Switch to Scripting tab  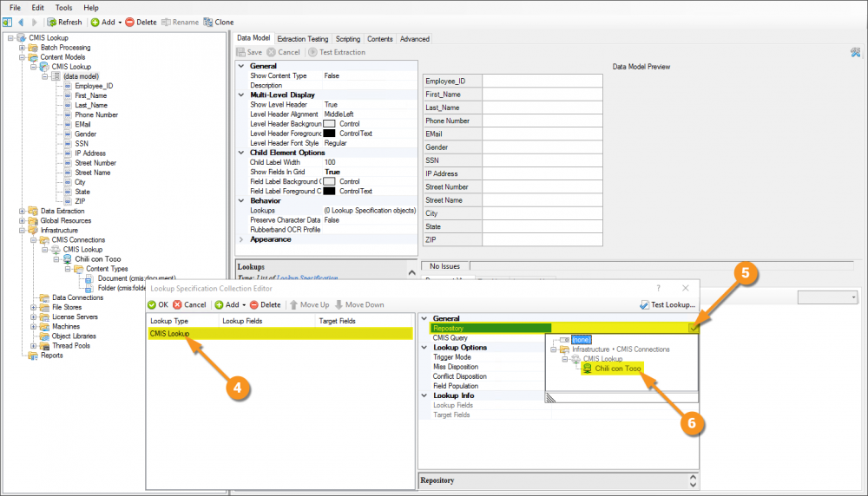point(348,39)
